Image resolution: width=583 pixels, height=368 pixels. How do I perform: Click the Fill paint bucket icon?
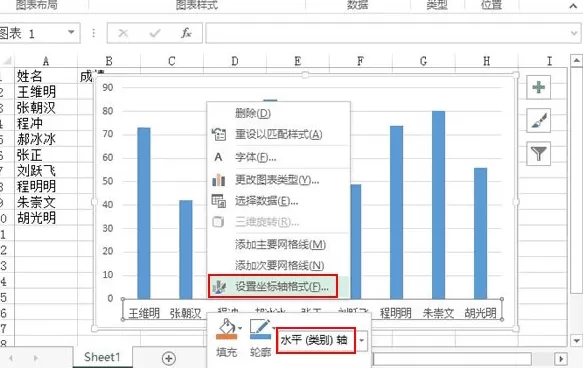tap(226, 329)
